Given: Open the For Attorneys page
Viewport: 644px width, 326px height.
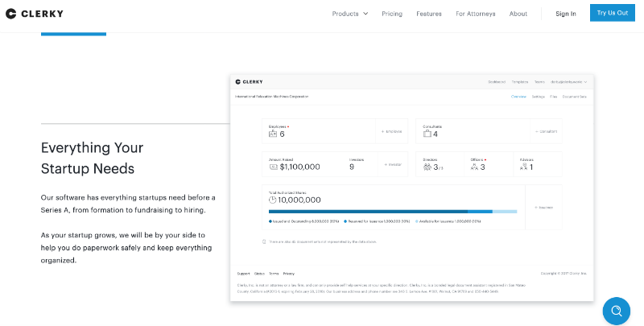Looking at the screenshot, I should 476,14.
